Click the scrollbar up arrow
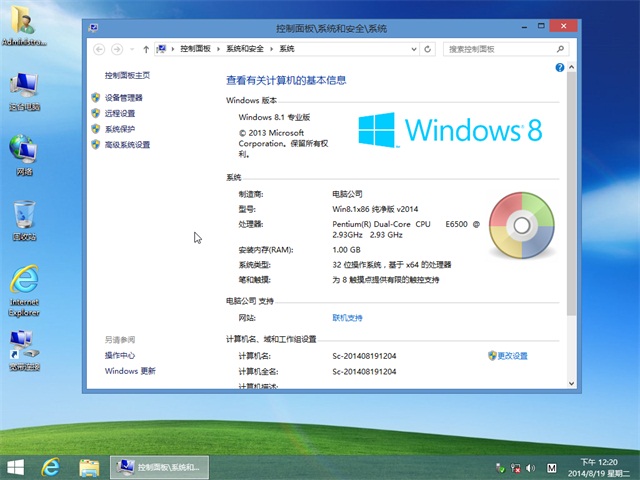The height and width of the screenshot is (480, 640). click(571, 67)
